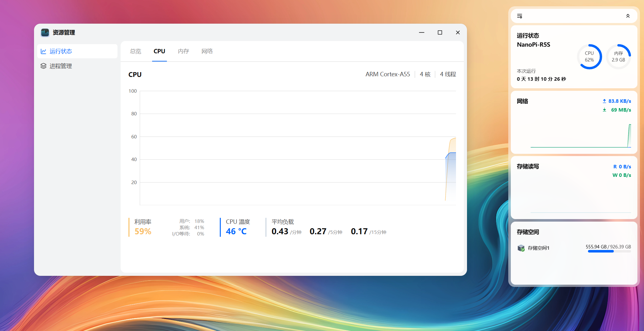644x331 pixels.
Task: Switch to the 总览 tab
Action: (x=135, y=51)
